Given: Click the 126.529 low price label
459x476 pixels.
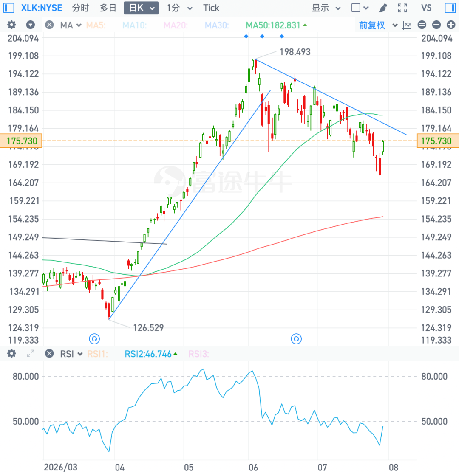Looking at the screenshot, I should pos(148,328).
